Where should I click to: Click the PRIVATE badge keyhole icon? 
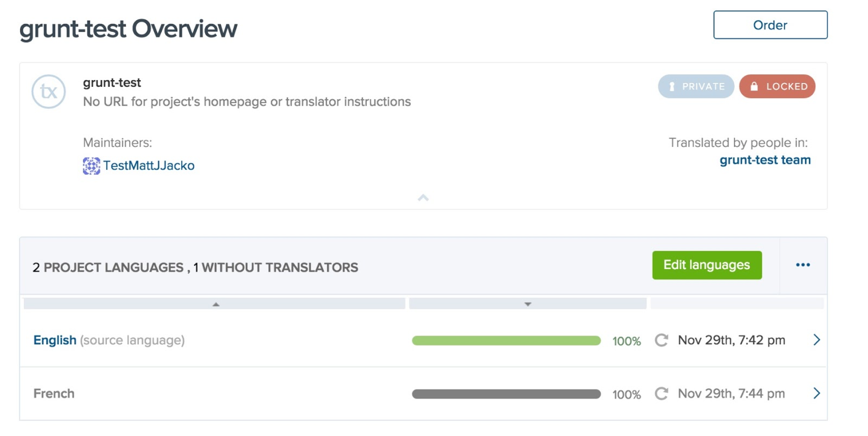[x=672, y=86]
